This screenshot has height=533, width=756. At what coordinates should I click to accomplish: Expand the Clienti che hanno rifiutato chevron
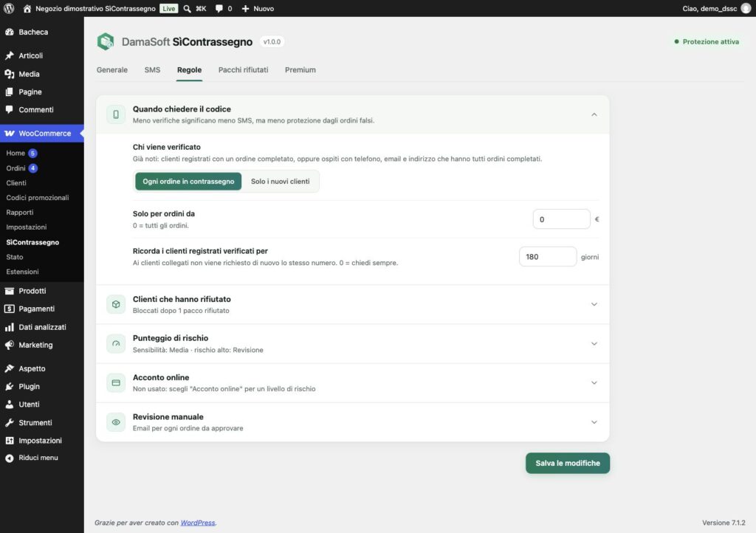tap(594, 305)
